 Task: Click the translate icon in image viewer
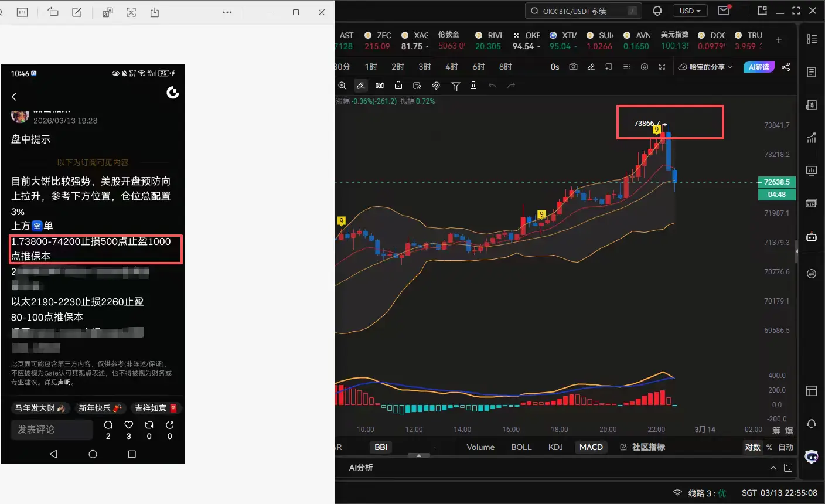pos(108,12)
